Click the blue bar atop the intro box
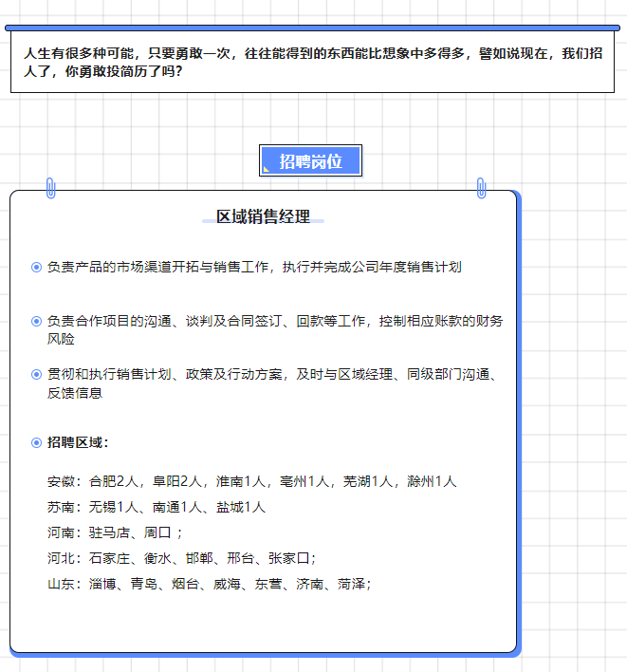The image size is (627, 672). coord(312,28)
